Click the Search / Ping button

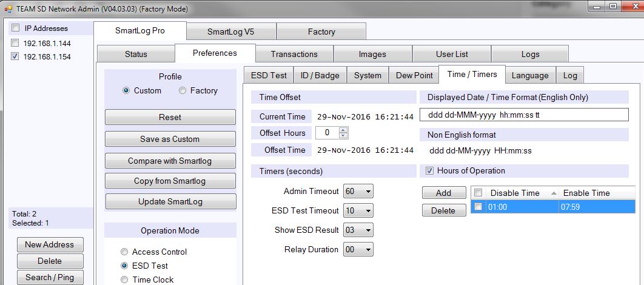50,277
